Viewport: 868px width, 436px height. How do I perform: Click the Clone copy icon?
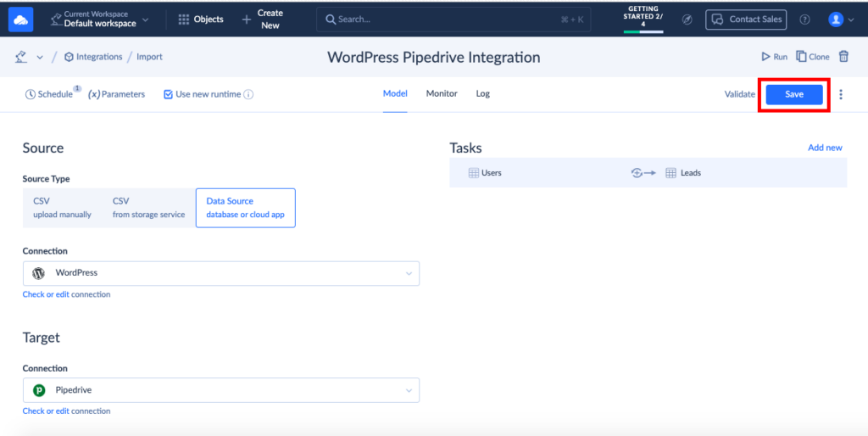coord(801,57)
